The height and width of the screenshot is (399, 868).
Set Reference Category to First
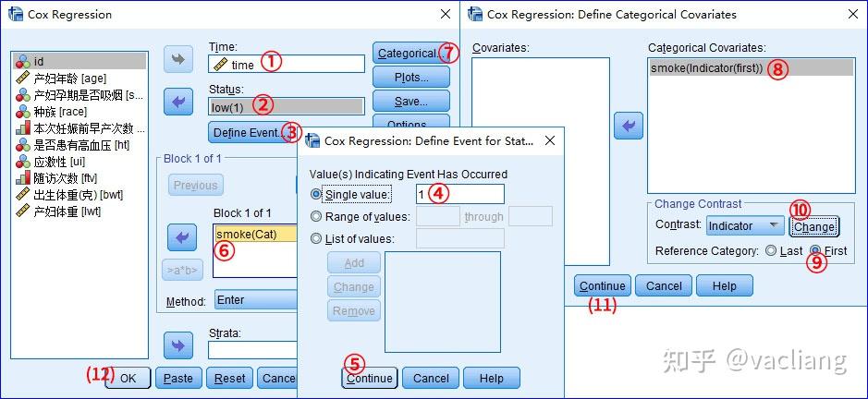pos(815,251)
